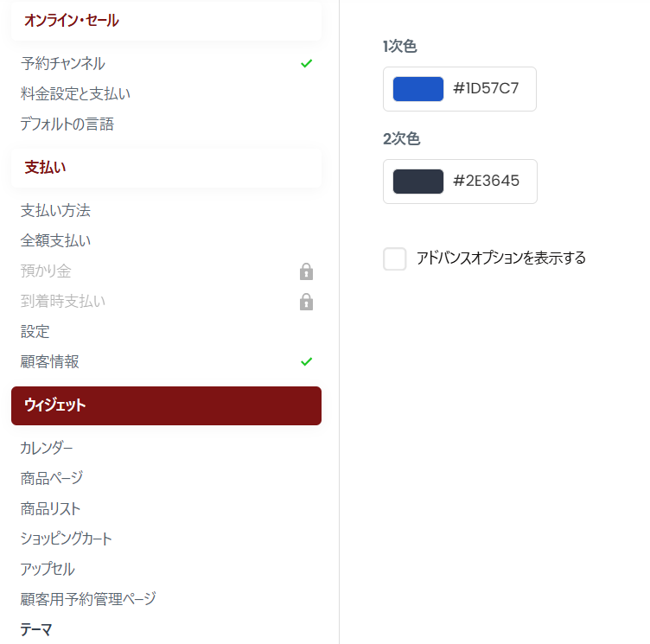Go to 料金設定と支払い page
The image size is (650, 644).
coord(75,93)
